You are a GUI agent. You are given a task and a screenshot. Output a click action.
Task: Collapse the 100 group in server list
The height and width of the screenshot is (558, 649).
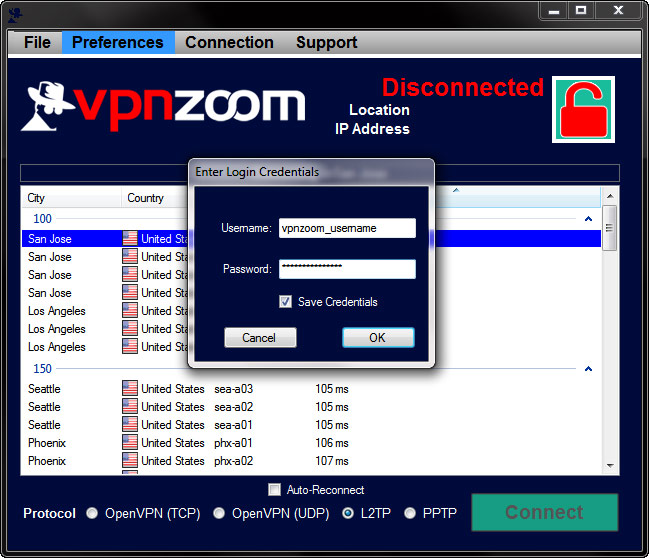click(588, 219)
